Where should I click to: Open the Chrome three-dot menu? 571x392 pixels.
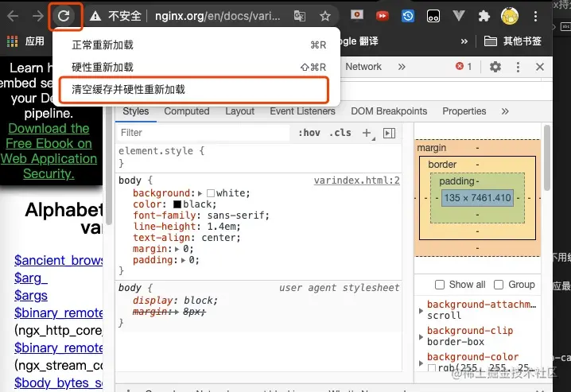[535, 16]
